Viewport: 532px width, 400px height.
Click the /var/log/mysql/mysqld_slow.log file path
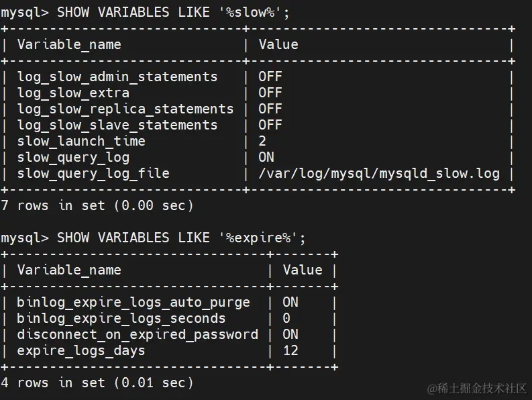379,174
